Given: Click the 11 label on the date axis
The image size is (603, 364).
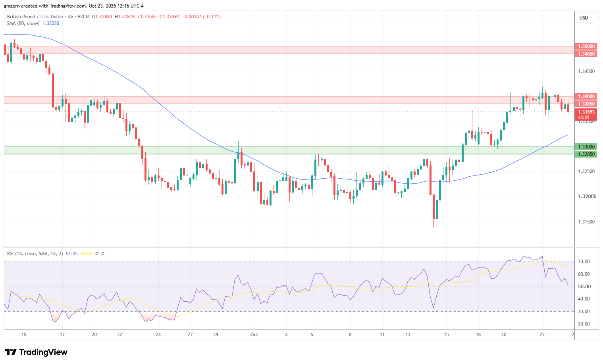Looking at the screenshot, I should pyautogui.click(x=382, y=335).
